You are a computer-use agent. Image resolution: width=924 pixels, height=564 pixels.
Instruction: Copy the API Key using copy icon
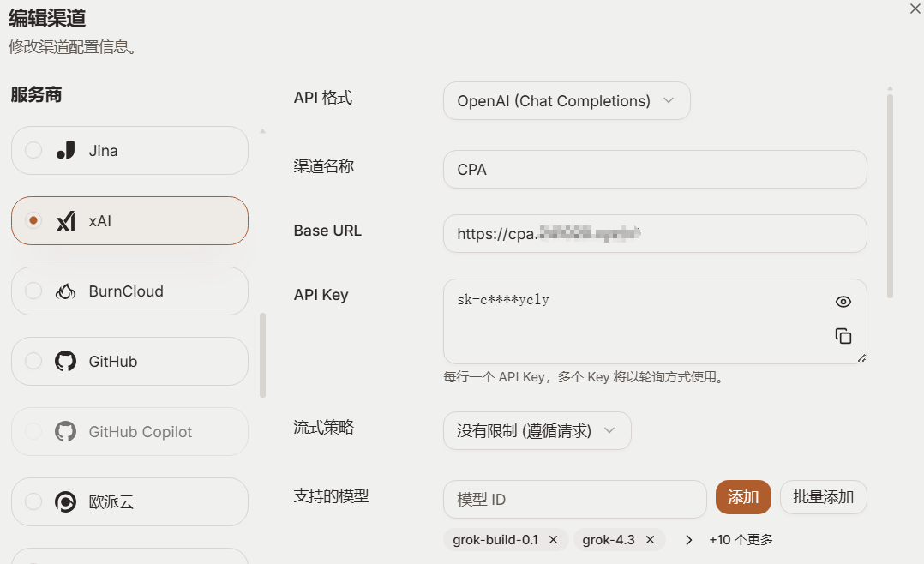point(843,336)
